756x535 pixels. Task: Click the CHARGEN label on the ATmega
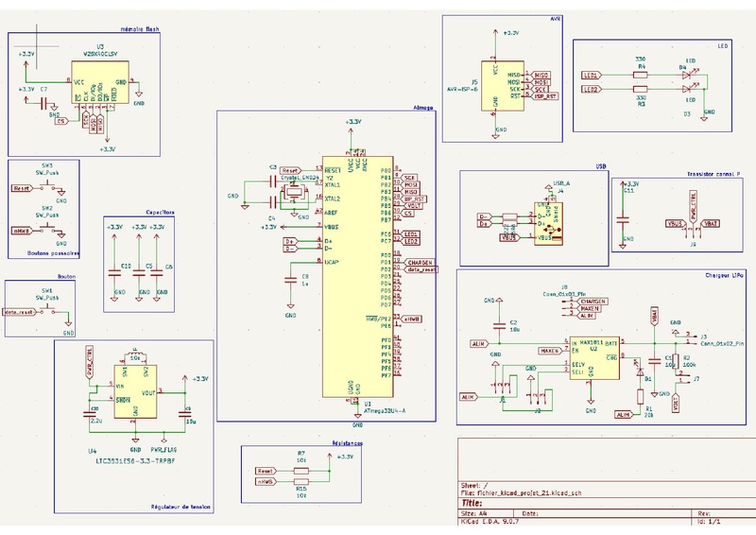coord(419,263)
